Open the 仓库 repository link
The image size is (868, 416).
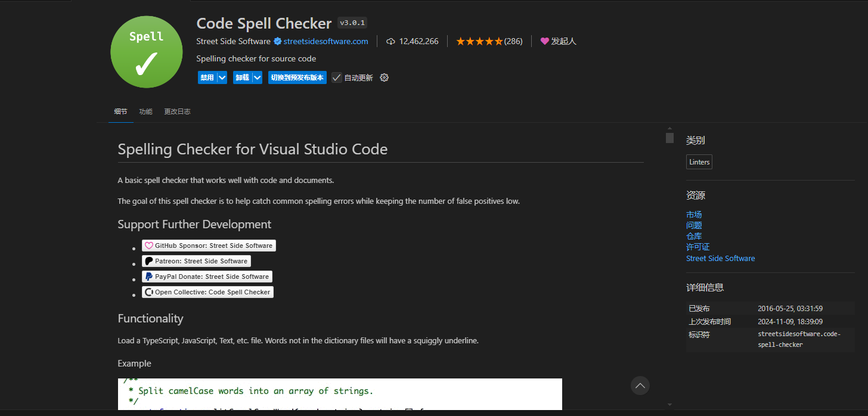click(x=693, y=236)
